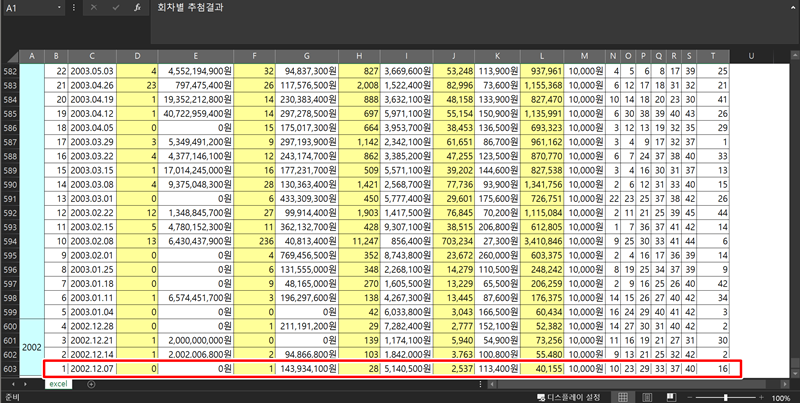Click cell 40,155 in row 603
This screenshot has width=800, height=403.
click(542, 368)
